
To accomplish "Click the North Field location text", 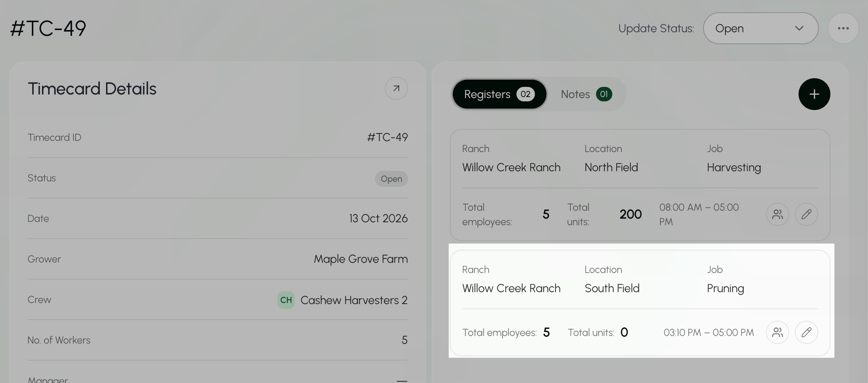I will pos(611,167).
